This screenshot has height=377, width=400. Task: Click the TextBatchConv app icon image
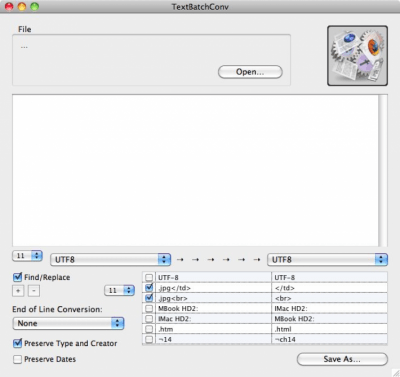tap(357, 56)
